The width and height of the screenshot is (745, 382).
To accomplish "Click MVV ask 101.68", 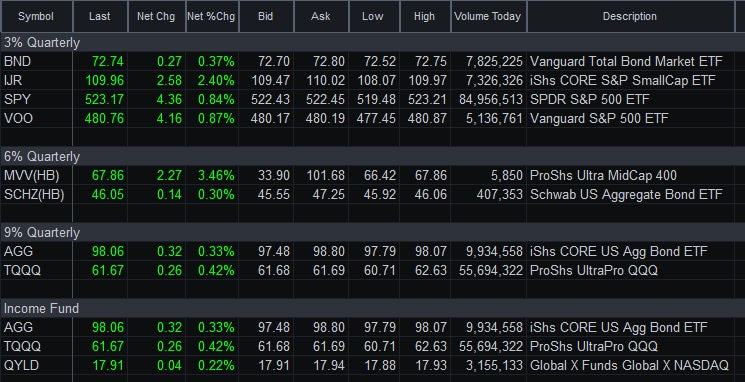I will pyautogui.click(x=325, y=175).
